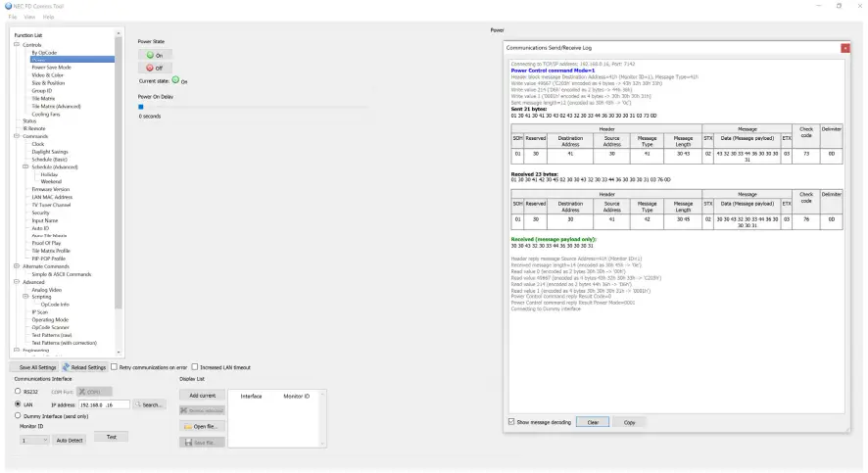Screen dimensions: 868x473
Task: Select OpCode Scanner tree item
Action: tap(50, 327)
